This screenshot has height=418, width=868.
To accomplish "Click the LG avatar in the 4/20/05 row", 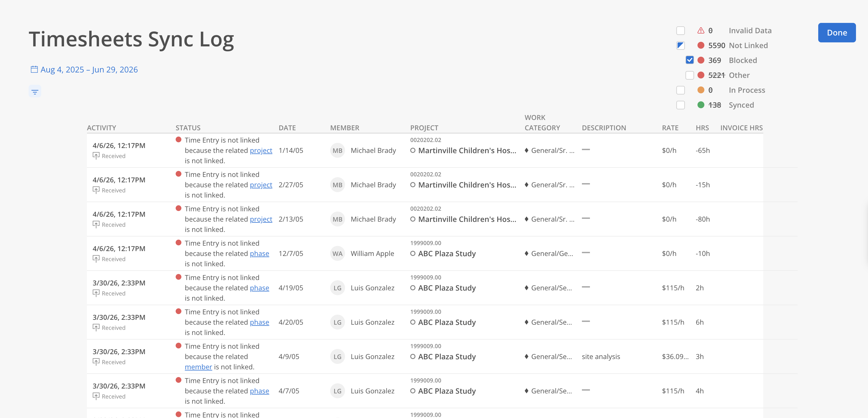I will pos(337,323).
